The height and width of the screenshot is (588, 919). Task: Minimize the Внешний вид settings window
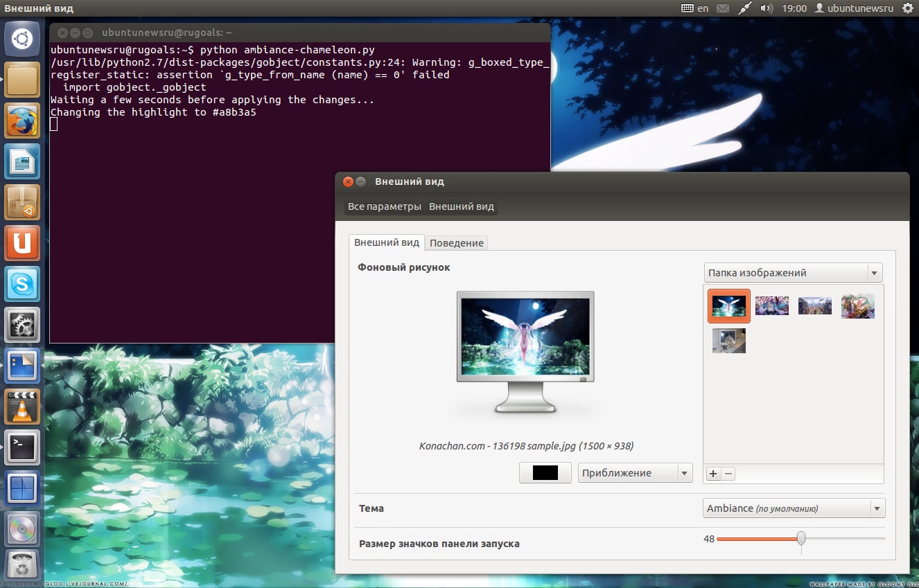[x=361, y=181]
